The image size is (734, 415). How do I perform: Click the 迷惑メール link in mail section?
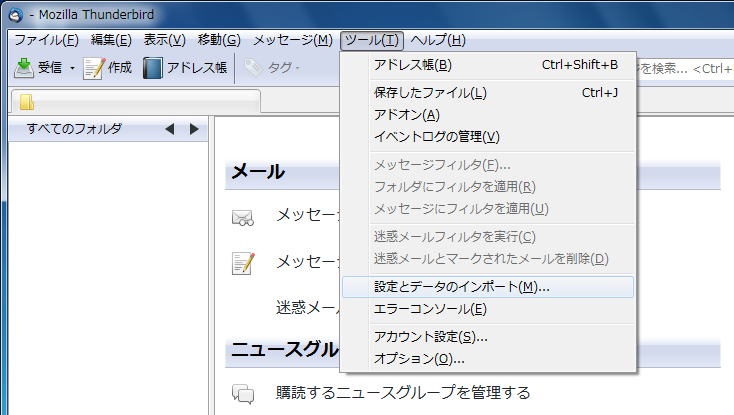(x=308, y=307)
